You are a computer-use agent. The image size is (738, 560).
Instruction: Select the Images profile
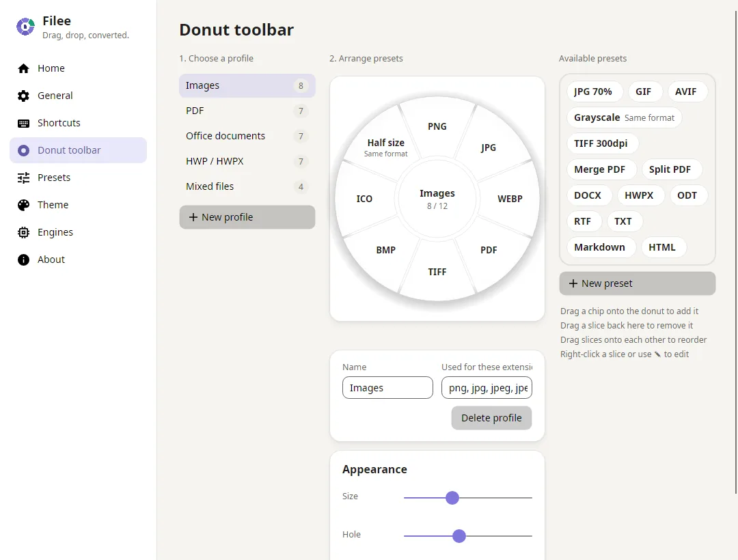tap(247, 85)
